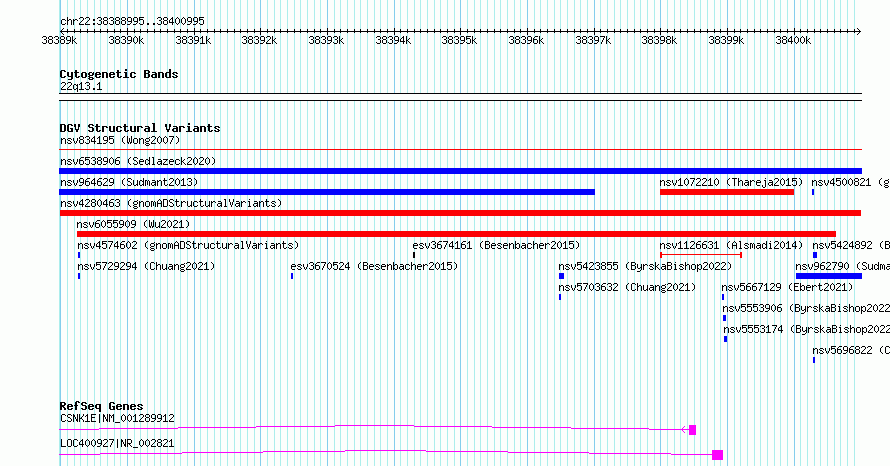Open nsv4280463 (gnomADStructuralVariants) label
This screenshot has height=466, width=890.
[171, 203]
